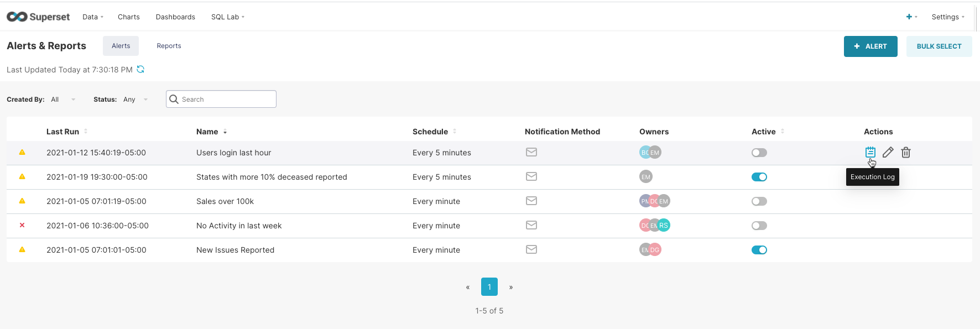Click email notification icon for Sales over 100k
The width and height of the screenshot is (980, 329).
[531, 201]
